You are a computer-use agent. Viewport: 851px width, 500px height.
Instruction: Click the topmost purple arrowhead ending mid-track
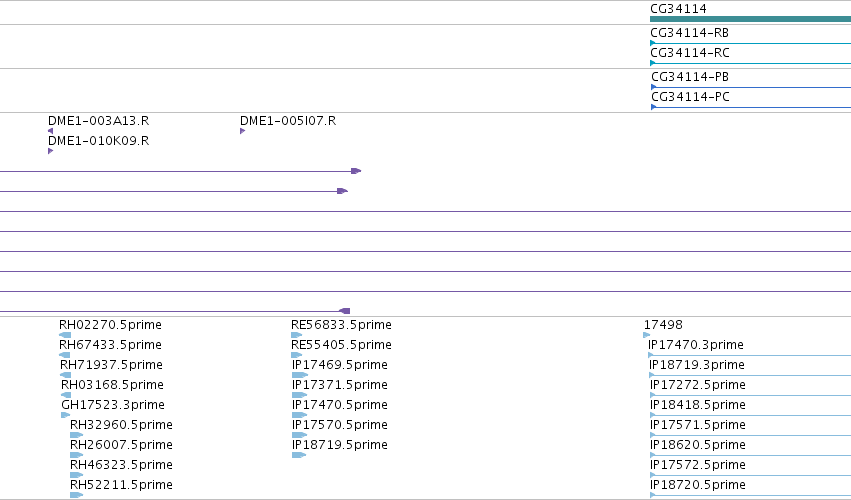(x=356, y=171)
